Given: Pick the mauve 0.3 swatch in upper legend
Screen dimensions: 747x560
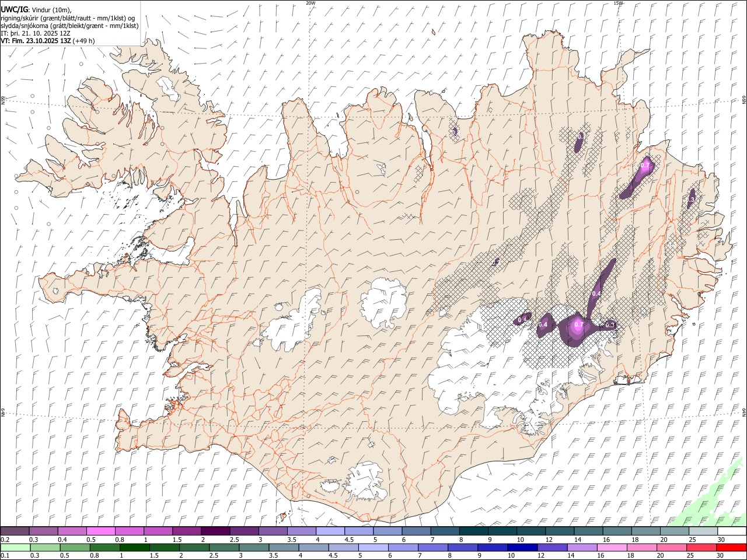Looking at the screenshot, I should [x=43, y=531].
